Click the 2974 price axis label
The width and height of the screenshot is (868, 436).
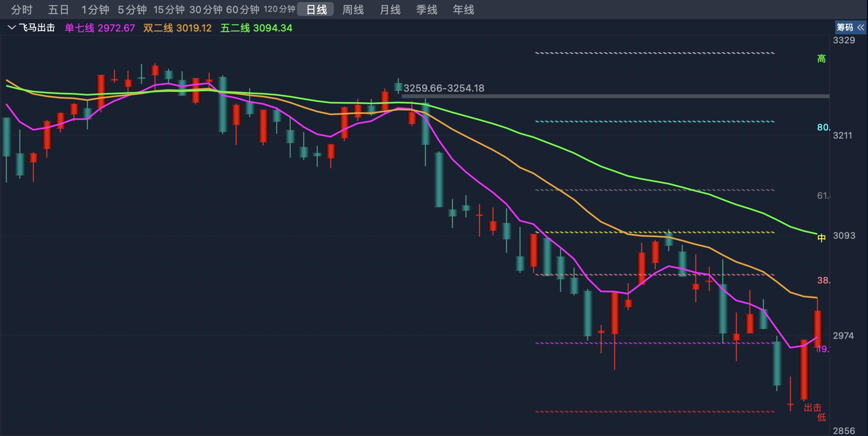(x=844, y=336)
